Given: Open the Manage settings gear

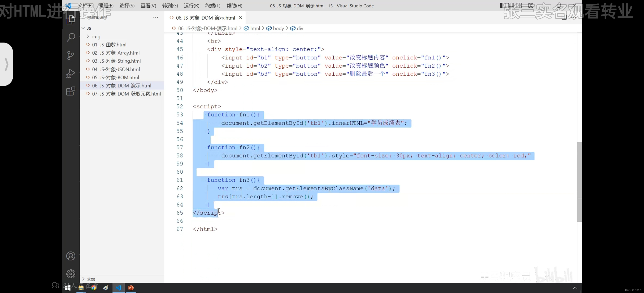Looking at the screenshot, I should [71, 274].
